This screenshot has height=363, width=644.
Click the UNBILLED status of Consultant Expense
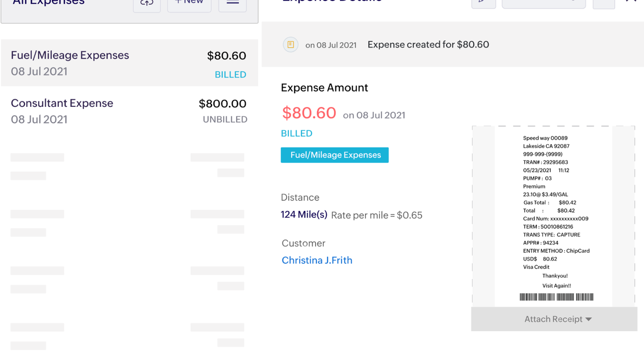[225, 119]
